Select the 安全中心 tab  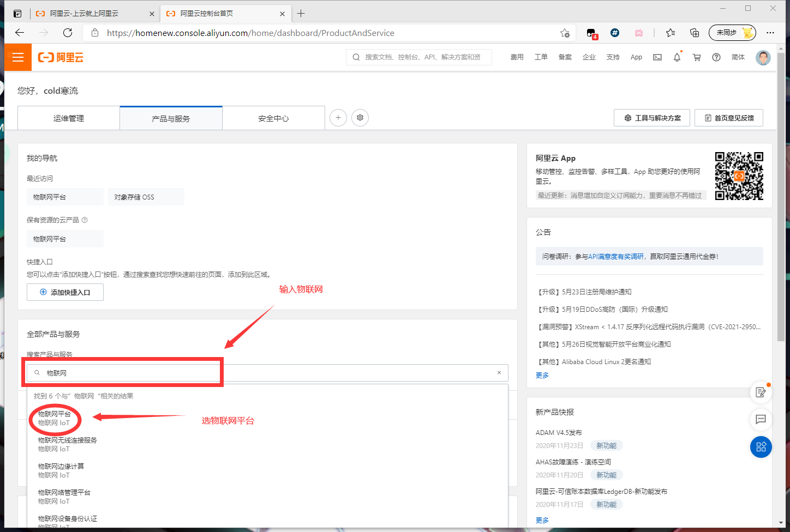(x=273, y=118)
